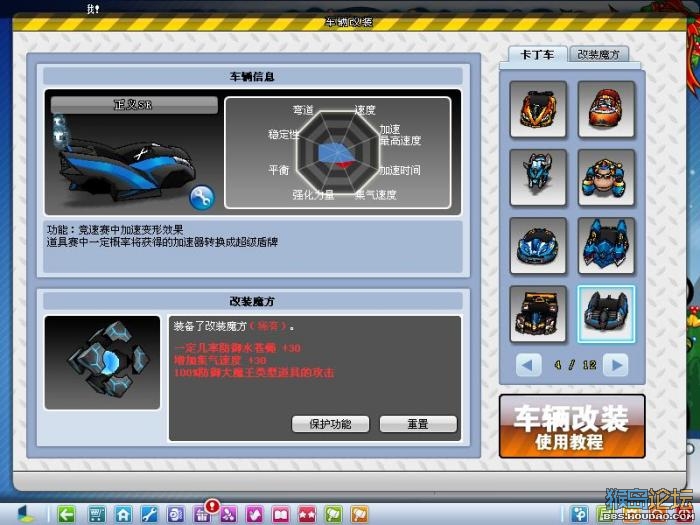Click the wrench modification toolbar icon

(149, 515)
